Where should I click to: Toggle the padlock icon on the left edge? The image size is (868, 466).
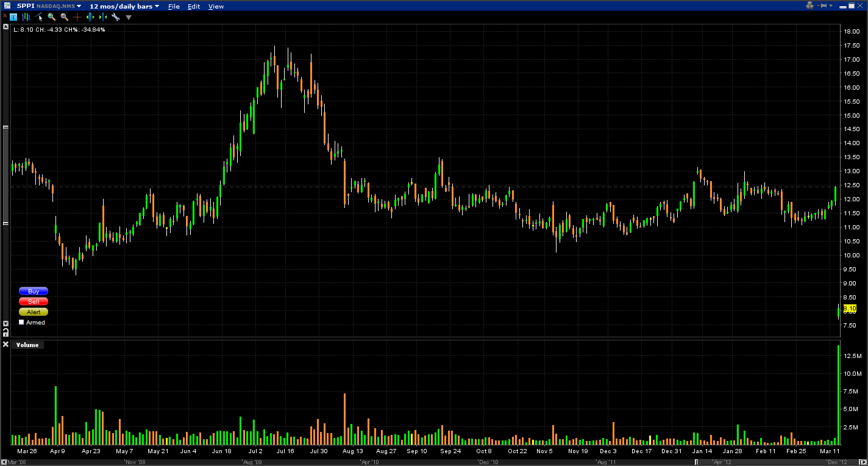[5, 332]
